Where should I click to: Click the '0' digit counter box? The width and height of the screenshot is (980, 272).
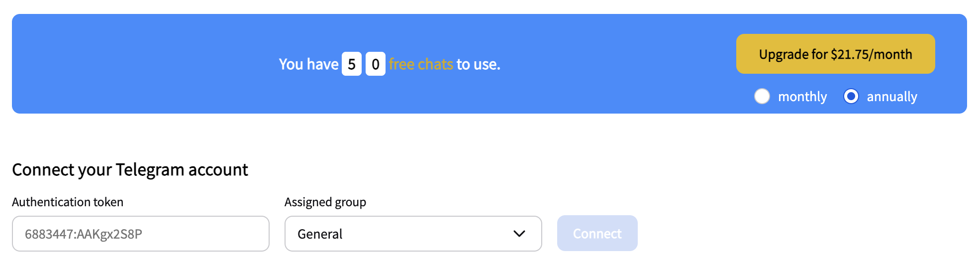point(376,64)
